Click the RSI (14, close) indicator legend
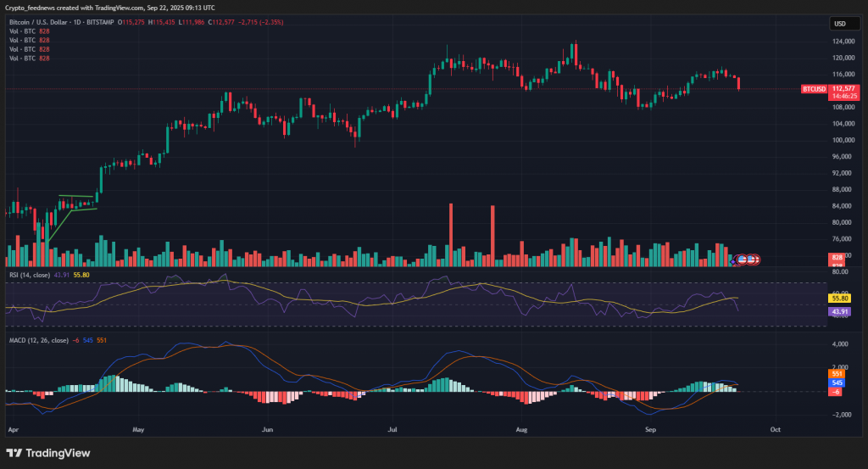 click(x=30, y=275)
